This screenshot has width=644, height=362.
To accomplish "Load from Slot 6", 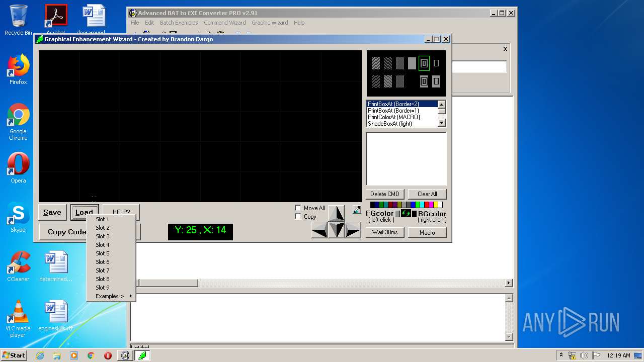I will (111, 262).
